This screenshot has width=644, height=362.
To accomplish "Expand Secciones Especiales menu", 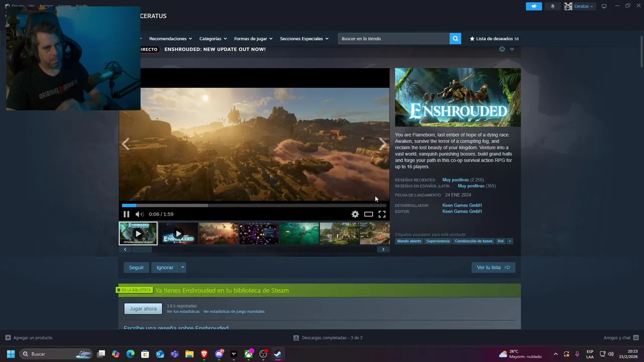I will (304, 39).
